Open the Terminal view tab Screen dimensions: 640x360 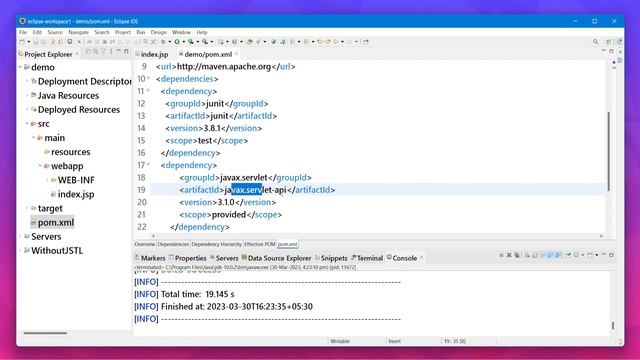pos(367,258)
